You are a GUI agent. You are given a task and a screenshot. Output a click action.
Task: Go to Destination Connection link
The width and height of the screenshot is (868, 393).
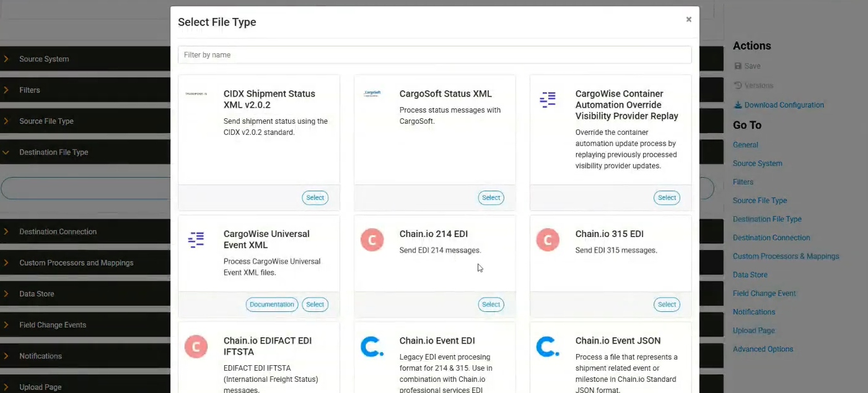771,238
